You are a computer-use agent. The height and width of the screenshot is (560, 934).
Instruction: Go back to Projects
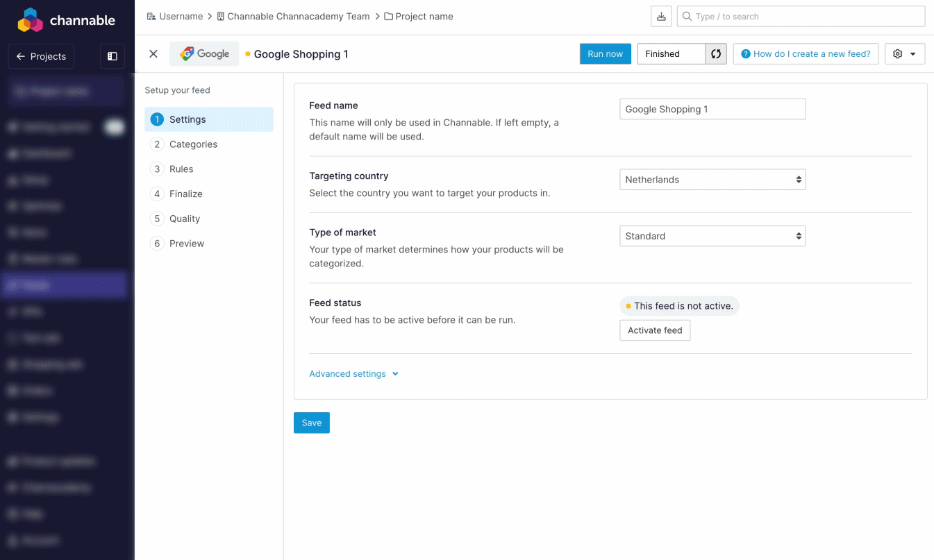coord(41,56)
